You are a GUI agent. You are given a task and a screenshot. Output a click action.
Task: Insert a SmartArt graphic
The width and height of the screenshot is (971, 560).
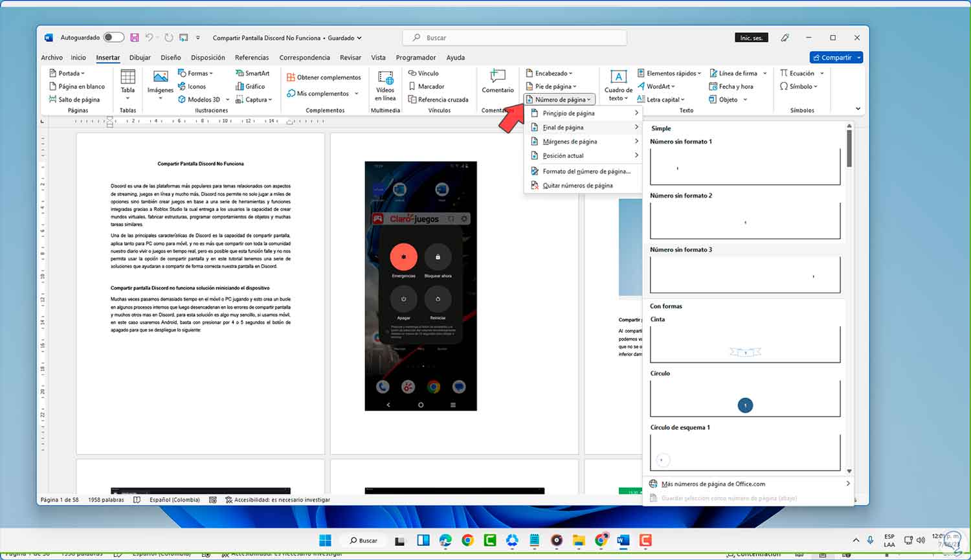(x=252, y=73)
